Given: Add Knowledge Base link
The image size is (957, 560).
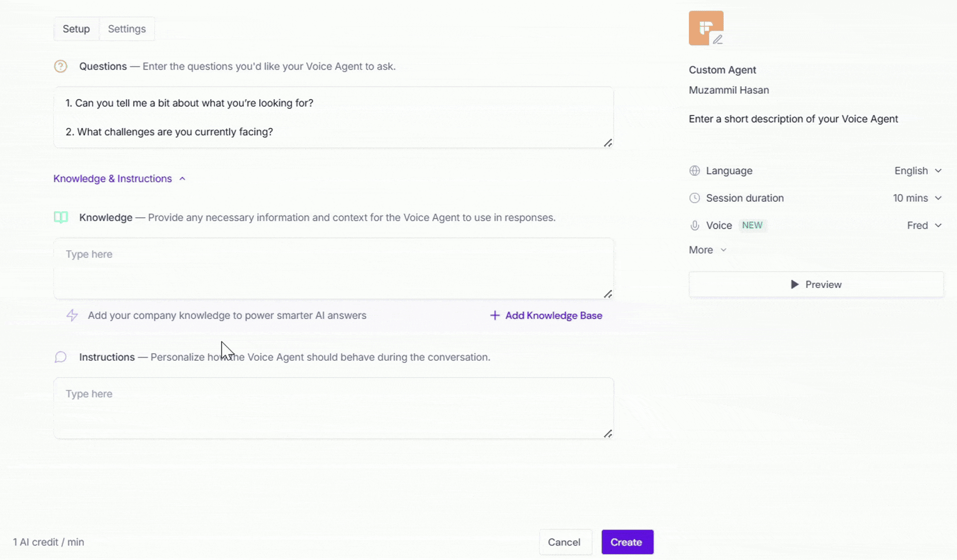Looking at the screenshot, I should tap(546, 315).
